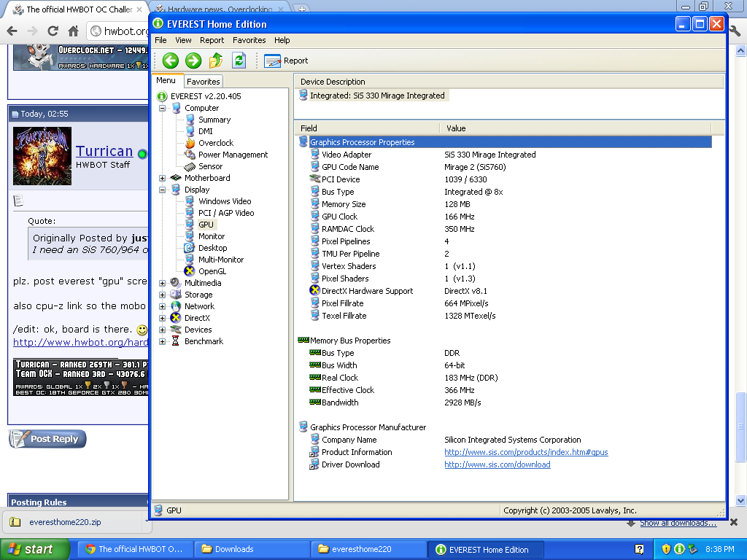The image size is (747, 560).
Task: Click the Sensor chip icon in the tree
Action: (x=190, y=166)
